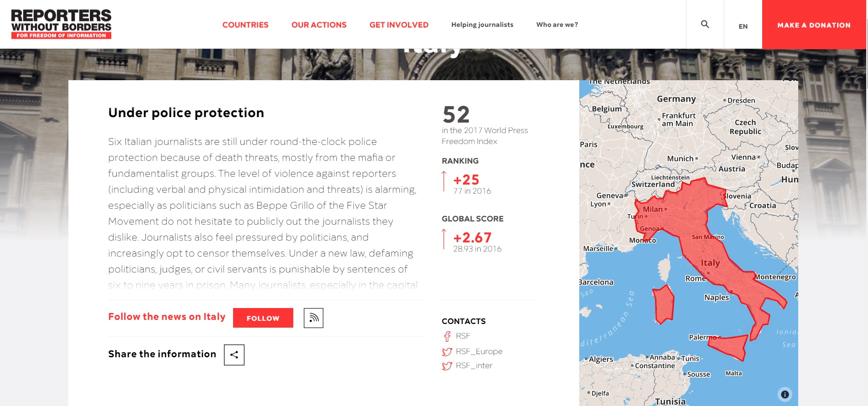Open the OUR ACTIONS menu
868x406 pixels.
tap(319, 25)
